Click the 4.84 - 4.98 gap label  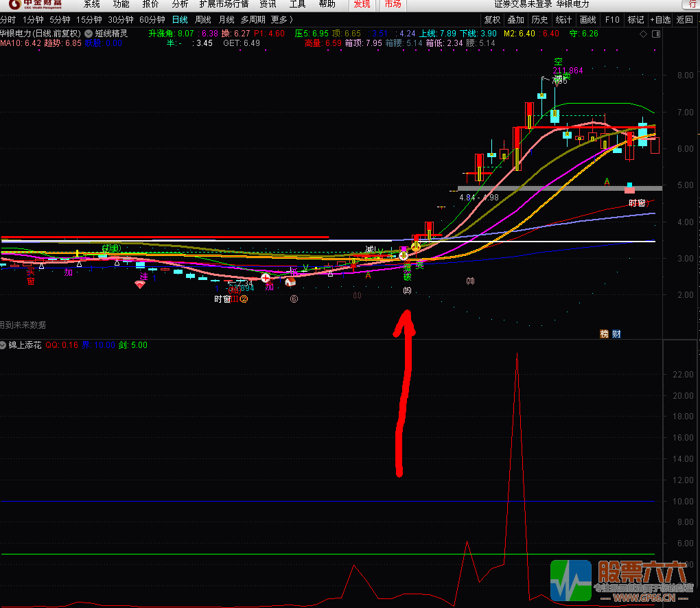coord(478,198)
